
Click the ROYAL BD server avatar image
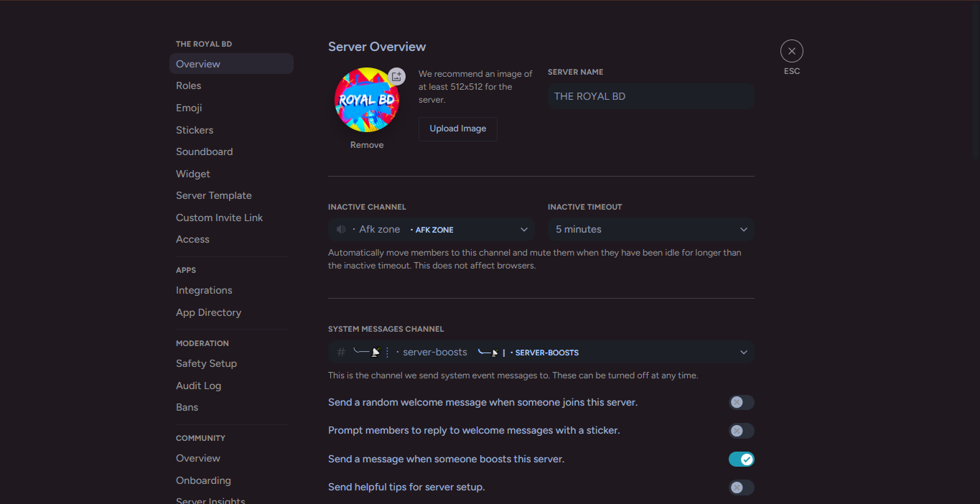(367, 100)
